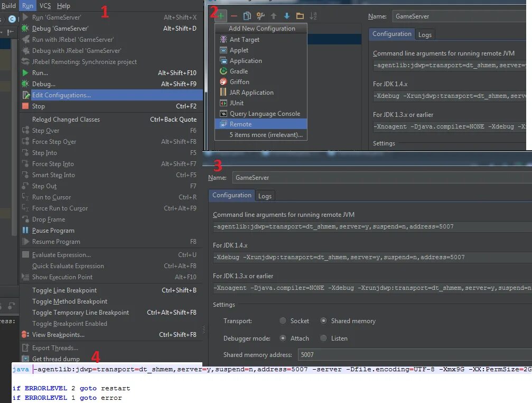Click the red minus Remove Configuration icon

[234, 16]
